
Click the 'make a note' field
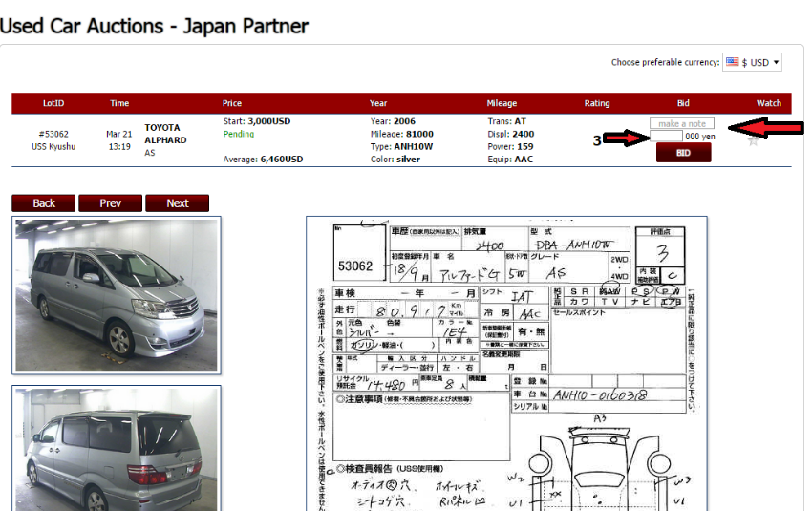682,124
